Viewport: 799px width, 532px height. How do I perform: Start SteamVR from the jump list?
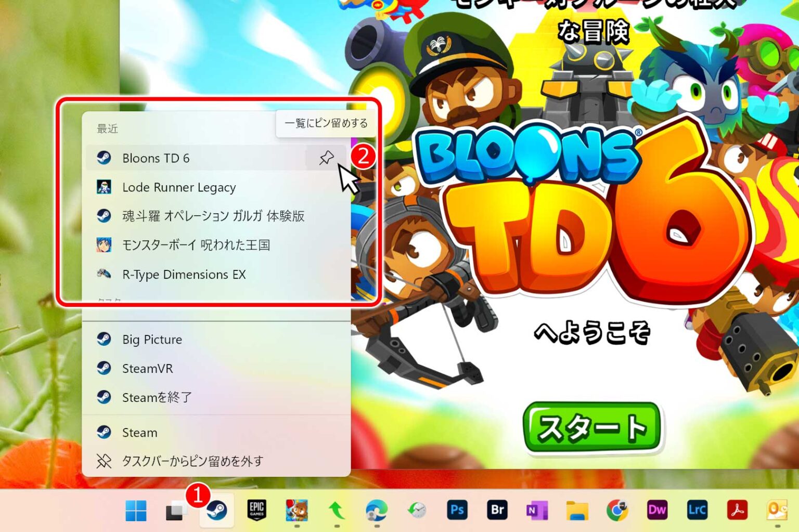pyautogui.click(x=147, y=369)
